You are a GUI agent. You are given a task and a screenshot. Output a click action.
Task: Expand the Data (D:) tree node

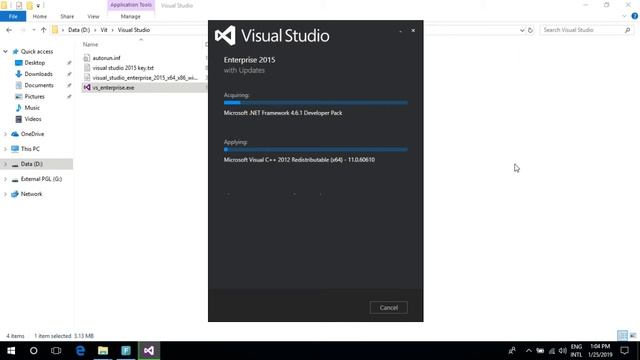point(5,164)
